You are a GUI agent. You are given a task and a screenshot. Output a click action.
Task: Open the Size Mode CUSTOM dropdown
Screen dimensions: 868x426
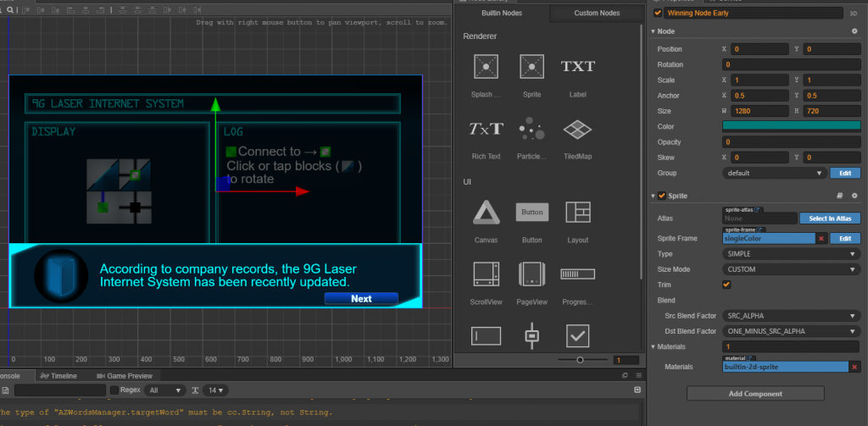pos(791,269)
